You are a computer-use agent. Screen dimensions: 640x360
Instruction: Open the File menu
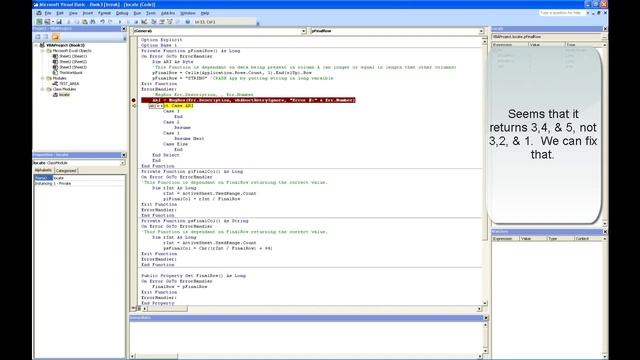coord(48,13)
